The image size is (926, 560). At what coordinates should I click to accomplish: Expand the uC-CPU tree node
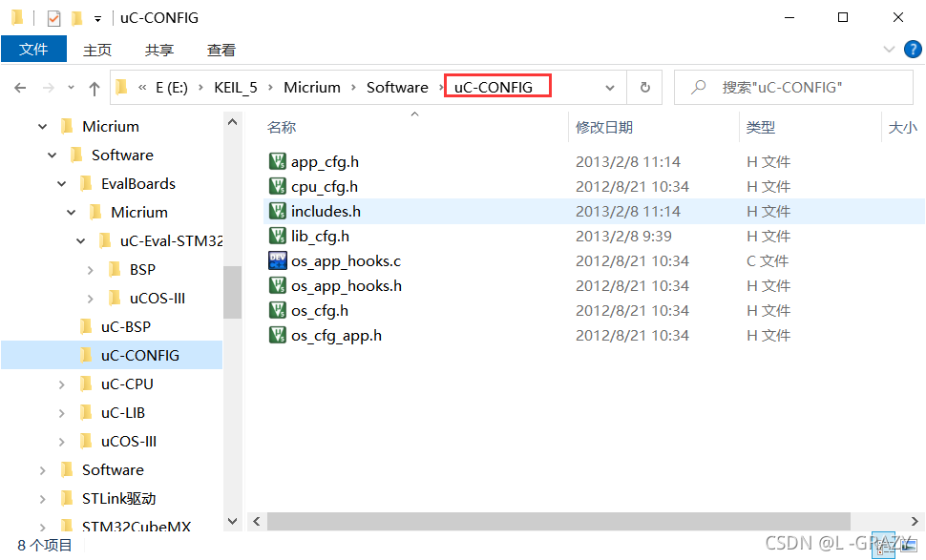pos(62,384)
